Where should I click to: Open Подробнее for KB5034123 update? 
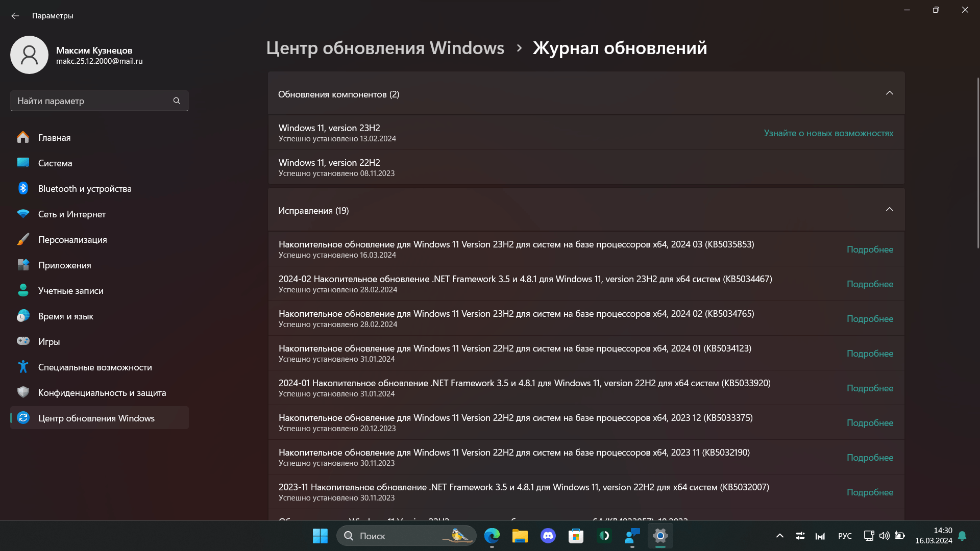(870, 354)
